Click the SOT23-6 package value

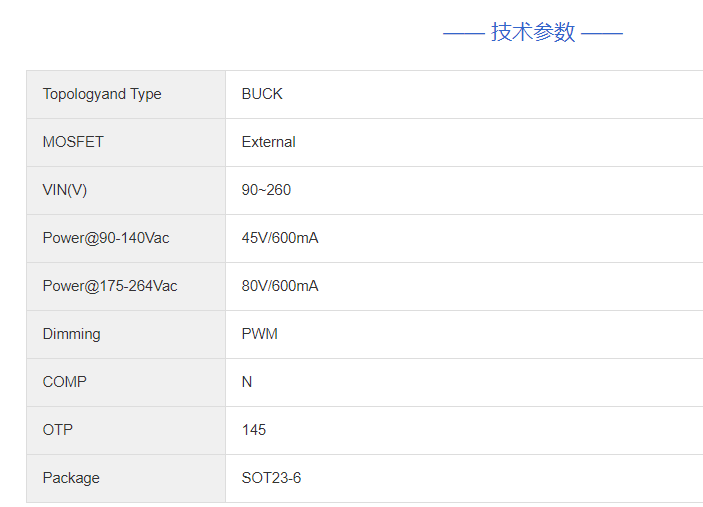(x=271, y=478)
